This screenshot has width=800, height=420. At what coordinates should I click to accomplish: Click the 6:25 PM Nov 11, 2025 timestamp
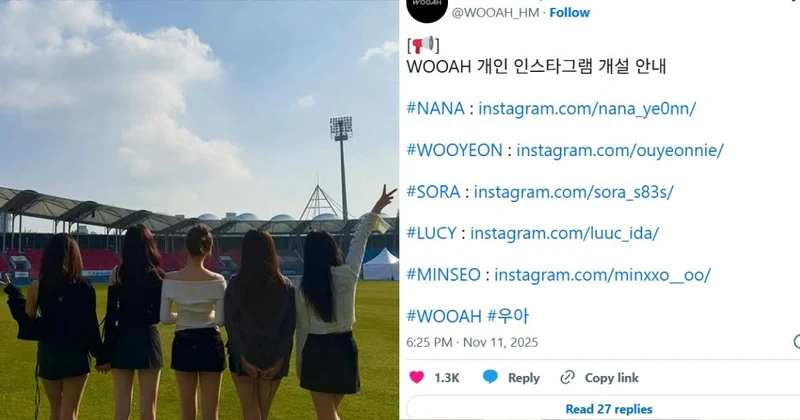pos(472,342)
